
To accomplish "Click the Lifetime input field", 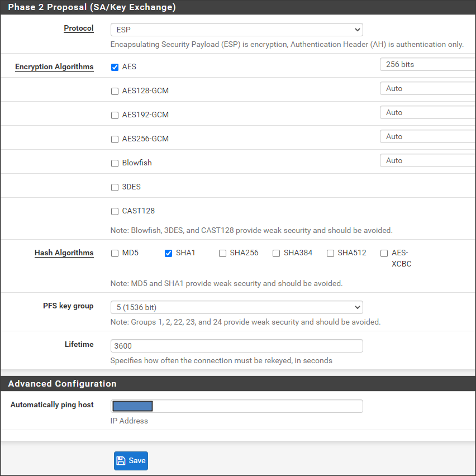I will click(236, 346).
